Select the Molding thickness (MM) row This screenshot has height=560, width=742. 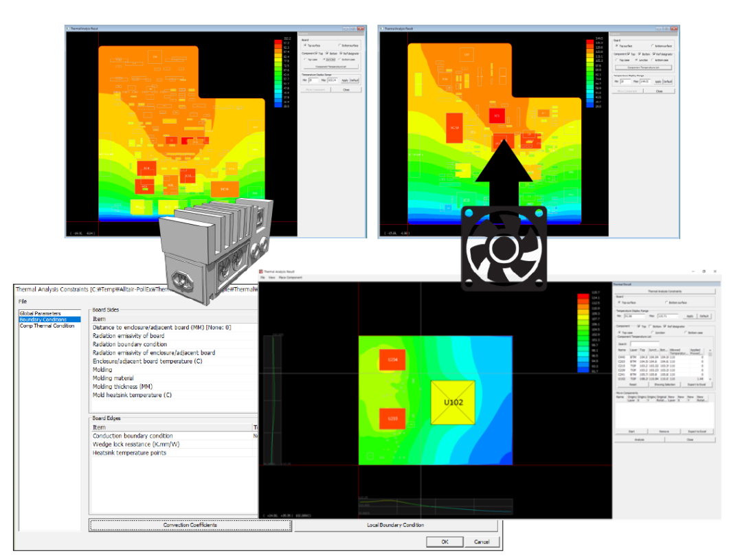tap(174, 386)
